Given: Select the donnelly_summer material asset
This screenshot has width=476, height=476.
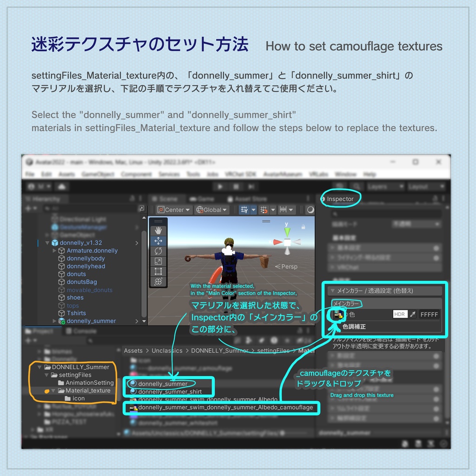Looking at the screenshot, I should [163, 383].
